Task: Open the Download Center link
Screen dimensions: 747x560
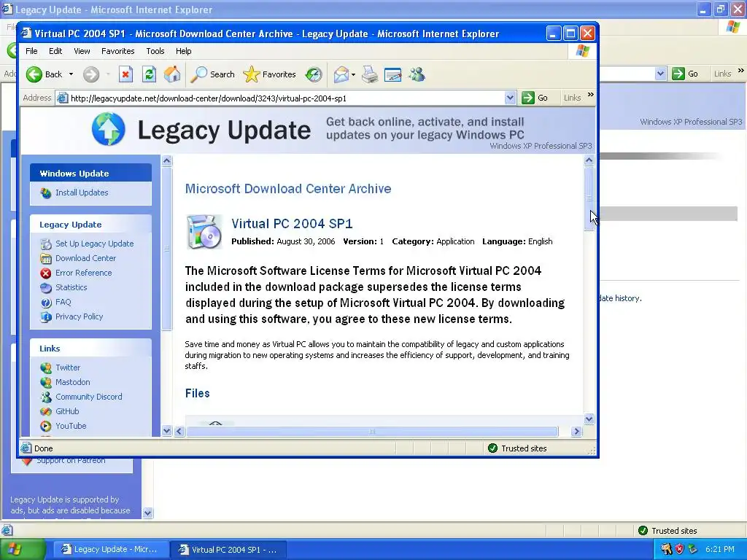Action: (x=85, y=259)
